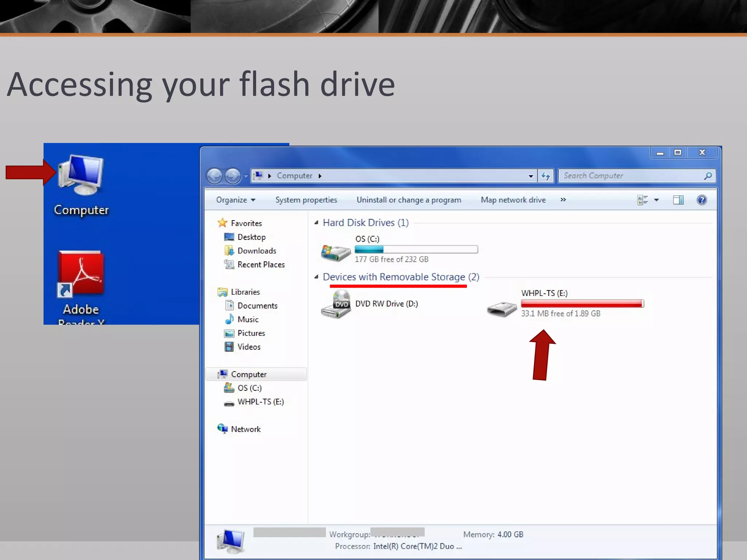The image size is (747, 560).
Task: Click the Back navigation arrow button
Action: tap(214, 176)
